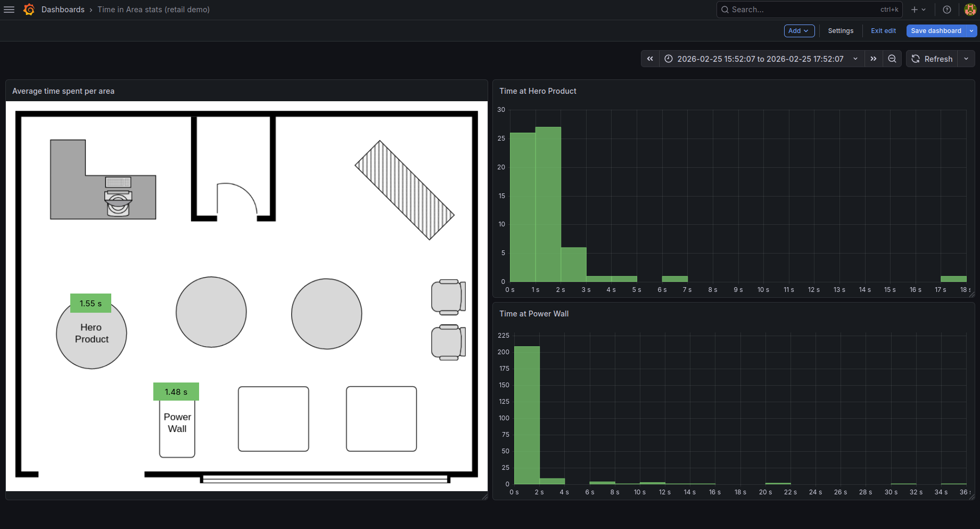Click Exit edit
The width and height of the screenshot is (980, 529).
coord(883,31)
